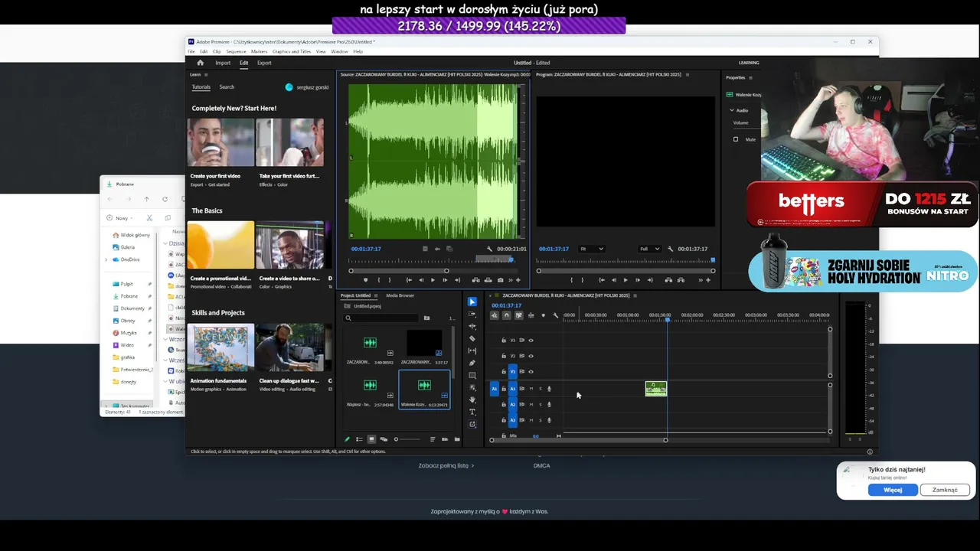The height and width of the screenshot is (551, 980).
Task: Mute audio track A2 with the M button
Action: click(x=531, y=404)
